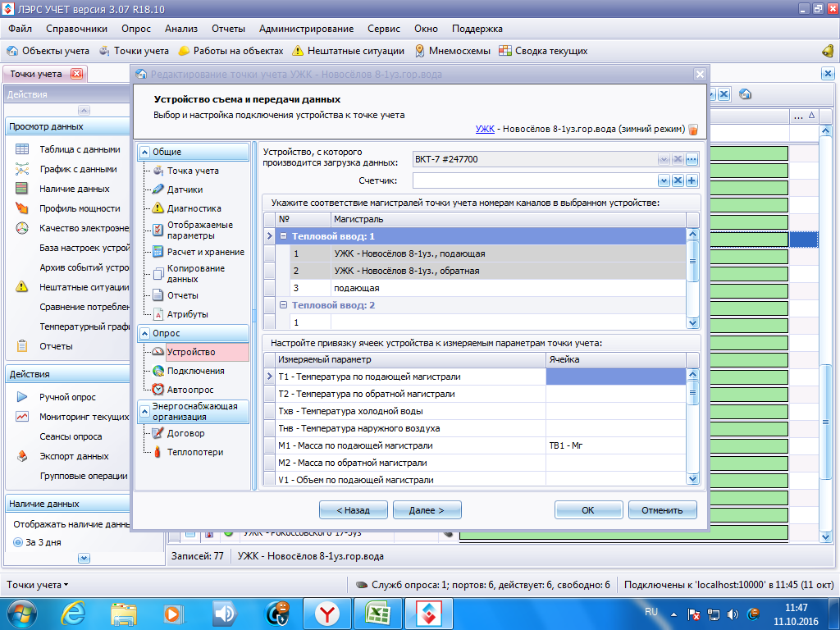Open the Справочники menu
Image resolution: width=840 pixels, height=630 pixels.
[76, 29]
